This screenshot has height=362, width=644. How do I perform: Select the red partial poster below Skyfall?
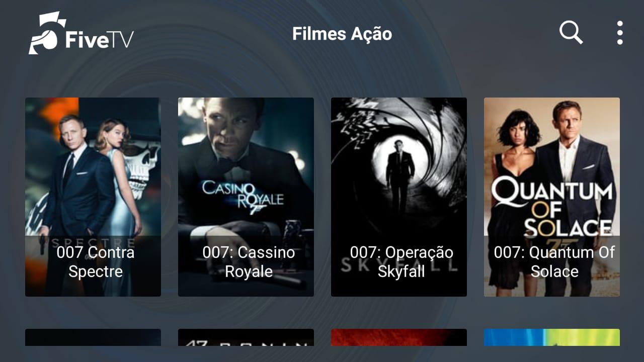[399, 337]
